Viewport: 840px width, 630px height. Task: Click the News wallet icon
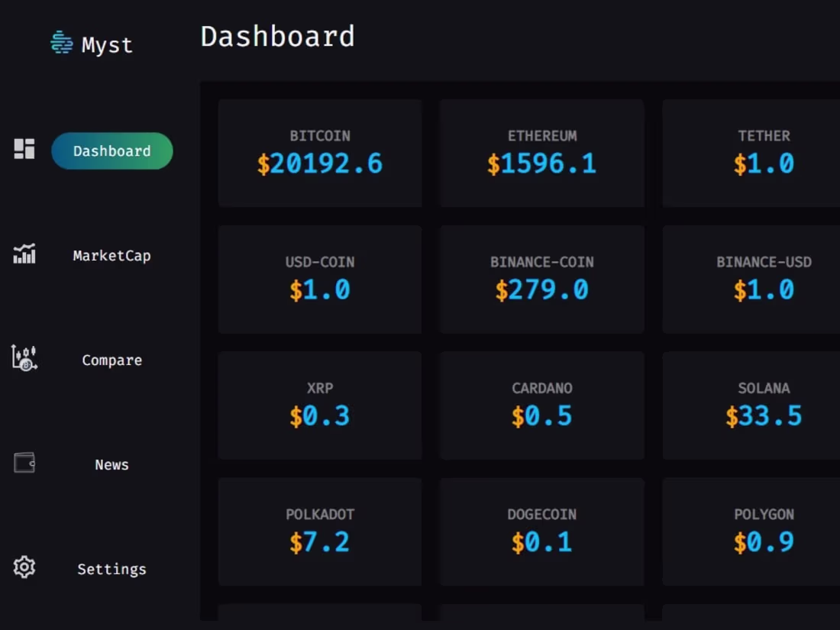pyautogui.click(x=23, y=463)
